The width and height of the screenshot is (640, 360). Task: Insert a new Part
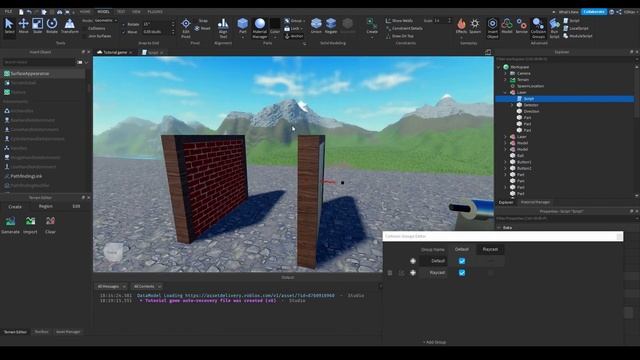242,26
